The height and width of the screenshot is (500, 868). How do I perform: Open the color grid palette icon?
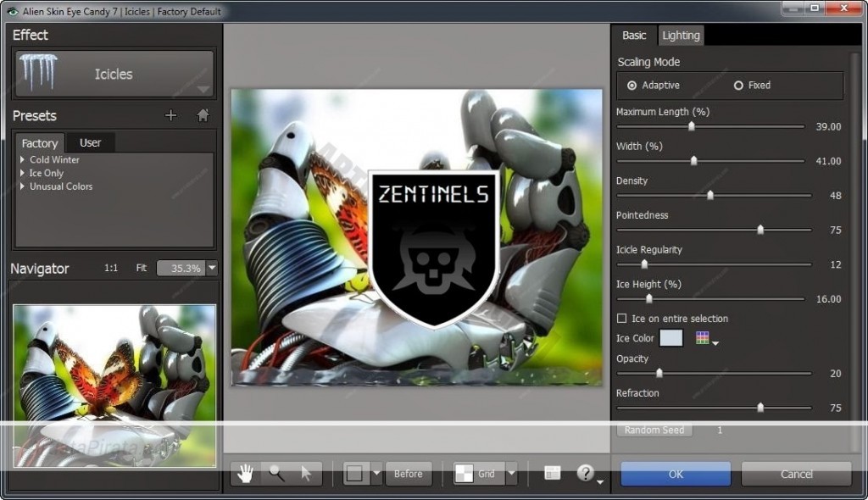click(x=702, y=338)
